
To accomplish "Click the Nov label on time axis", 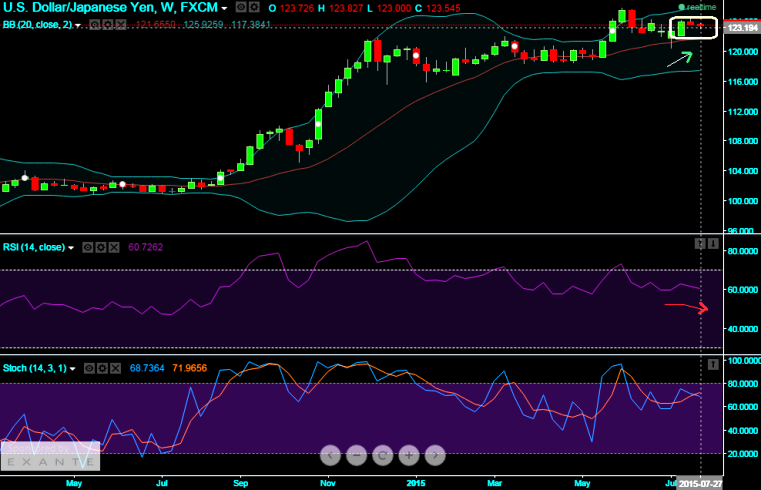I will [328, 483].
